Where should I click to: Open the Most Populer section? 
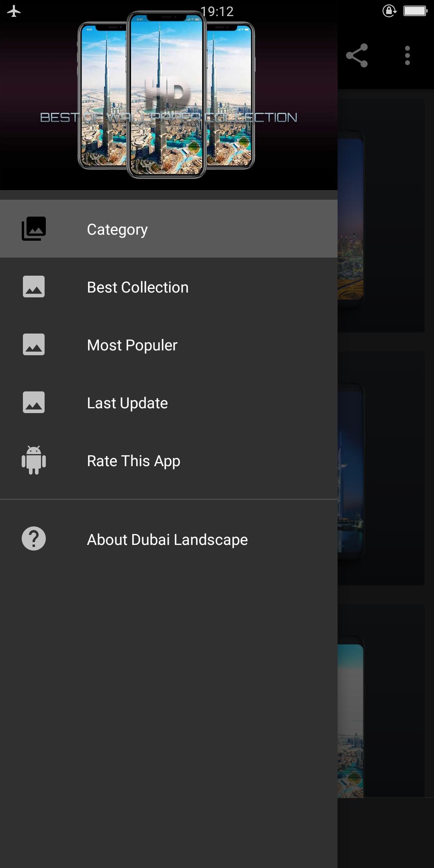point(169,345)
